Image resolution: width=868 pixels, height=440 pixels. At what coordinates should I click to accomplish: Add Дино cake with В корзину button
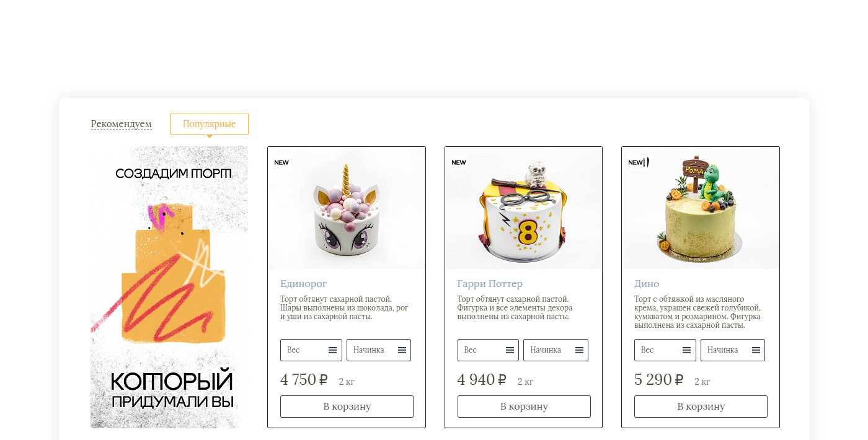point(701,407)
